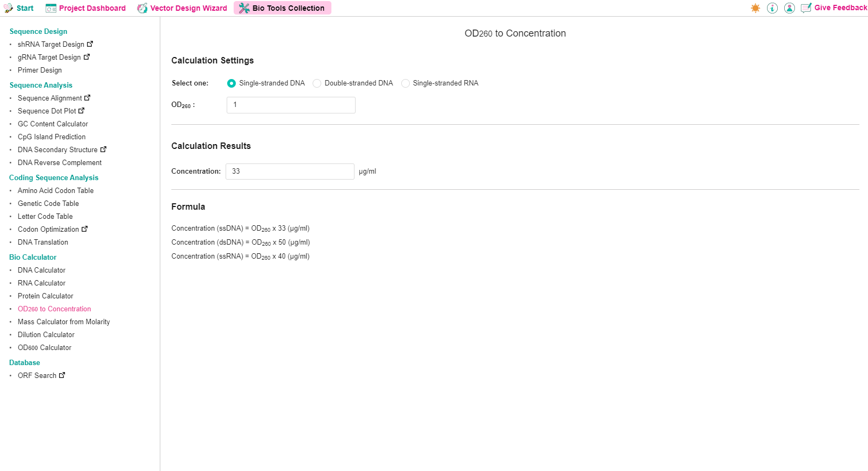This screenshot has height=471, width=868.
Task: Open the info circle icon
Action: pyautogui.click(x=772, y=8)
